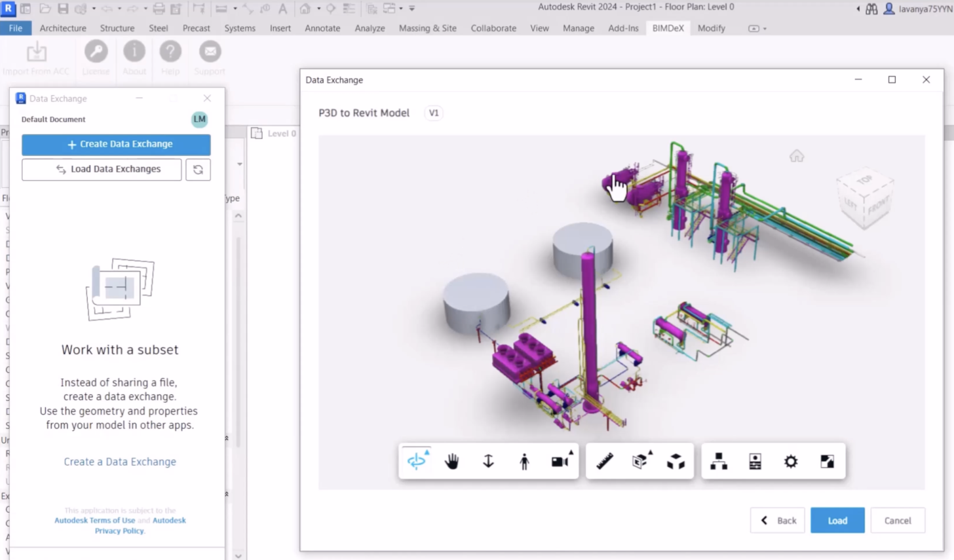Open the Section Analysis tool
This screenshot has width=954, height=560.
[640, 461]
